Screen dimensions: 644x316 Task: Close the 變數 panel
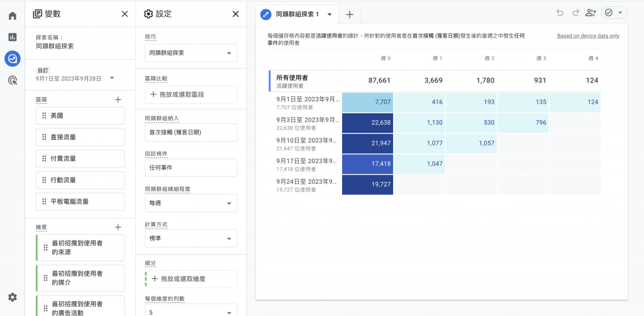pos(125,14)
